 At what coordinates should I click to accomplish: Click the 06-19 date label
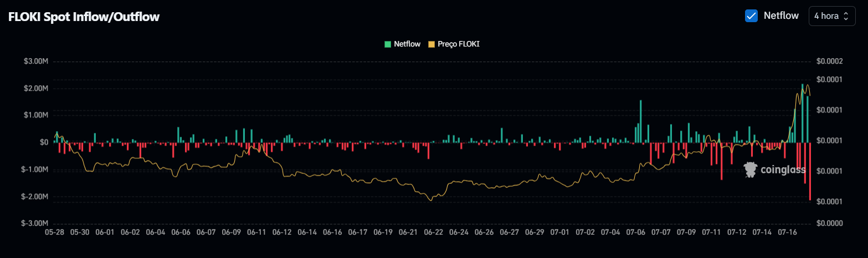(x=383, y=233)
